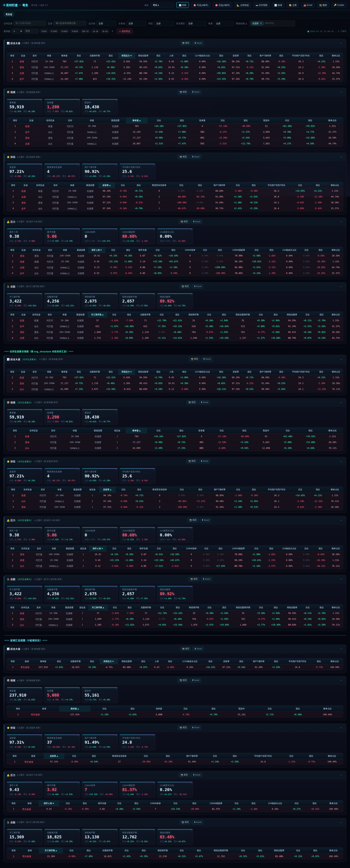The height and width of the screenshot is (868, 350).
Task: Open the 竞对属性 dropdown
Action: pyautogui.click(x=196, y=23)
